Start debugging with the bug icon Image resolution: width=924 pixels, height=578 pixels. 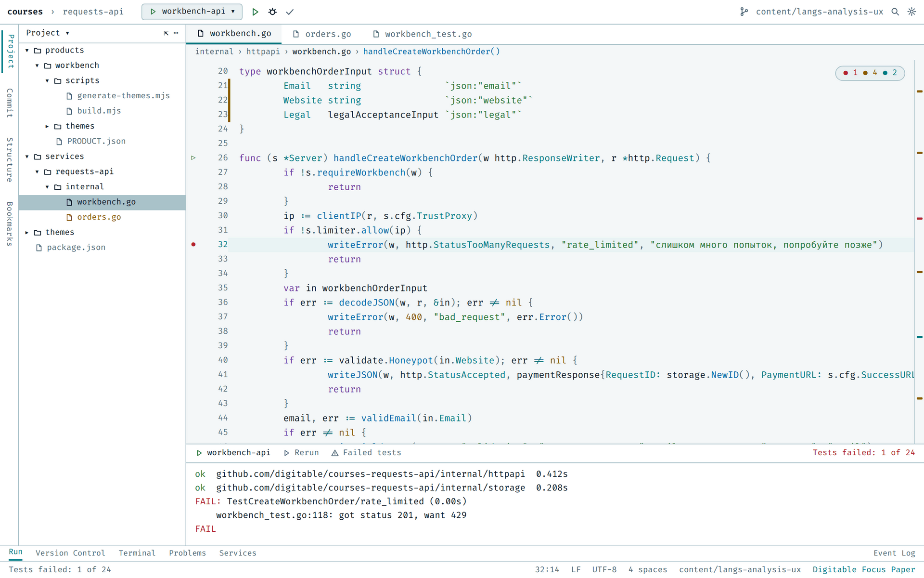272,12
